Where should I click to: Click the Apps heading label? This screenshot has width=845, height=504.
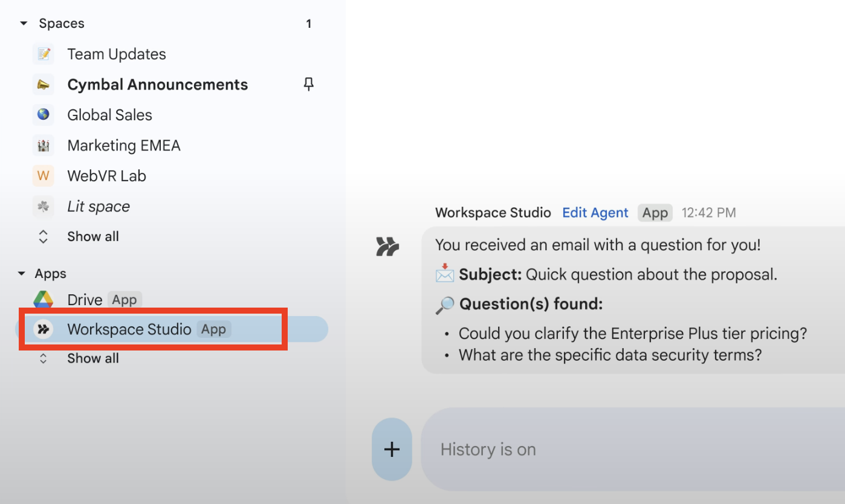coord(51,274)
